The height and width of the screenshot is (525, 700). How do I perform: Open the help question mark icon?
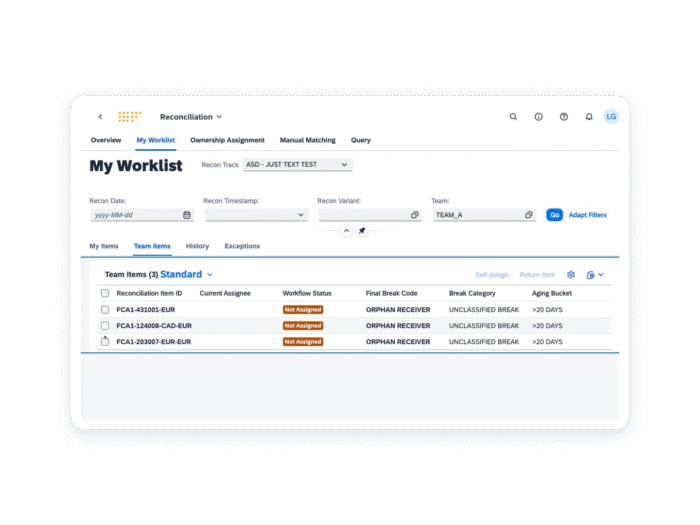[564, 117]
